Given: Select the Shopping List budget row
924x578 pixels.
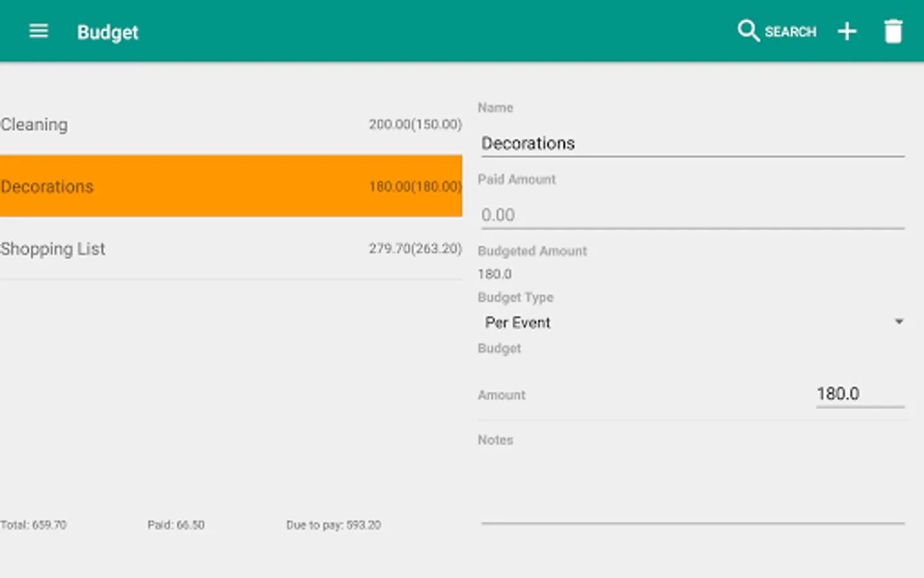Looking at the screenshot, I should coord(231,249).
